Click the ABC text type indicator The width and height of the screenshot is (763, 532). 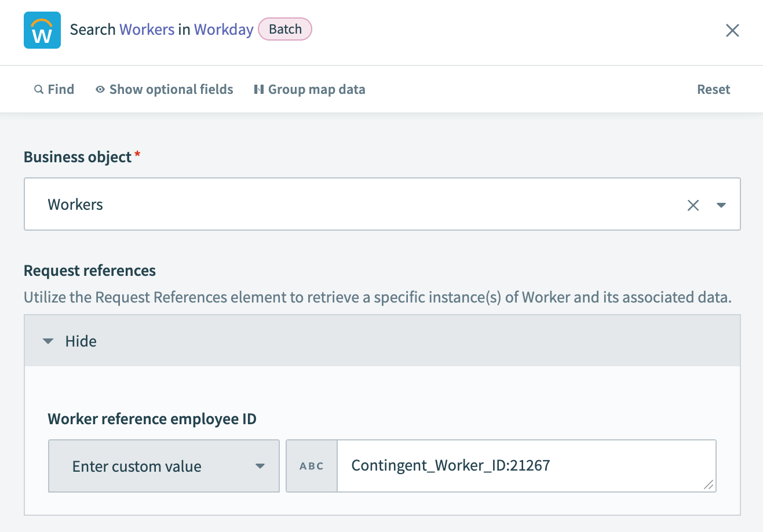311,465
